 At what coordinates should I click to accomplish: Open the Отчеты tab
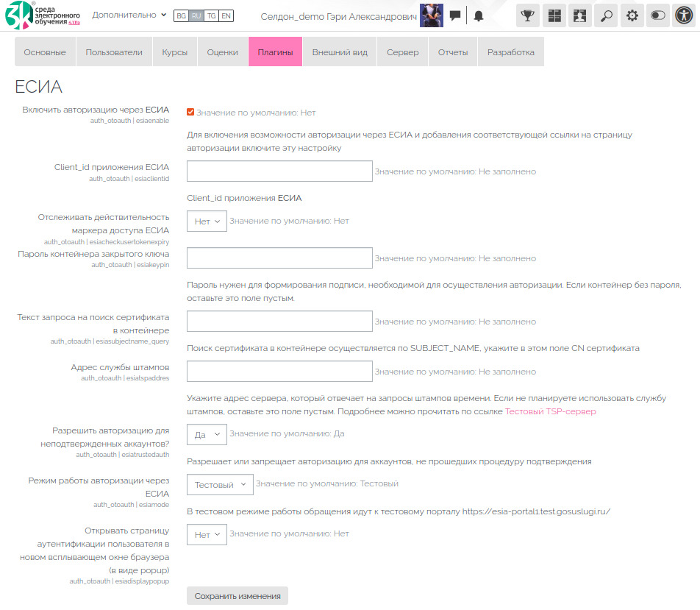tap(453, 52)
